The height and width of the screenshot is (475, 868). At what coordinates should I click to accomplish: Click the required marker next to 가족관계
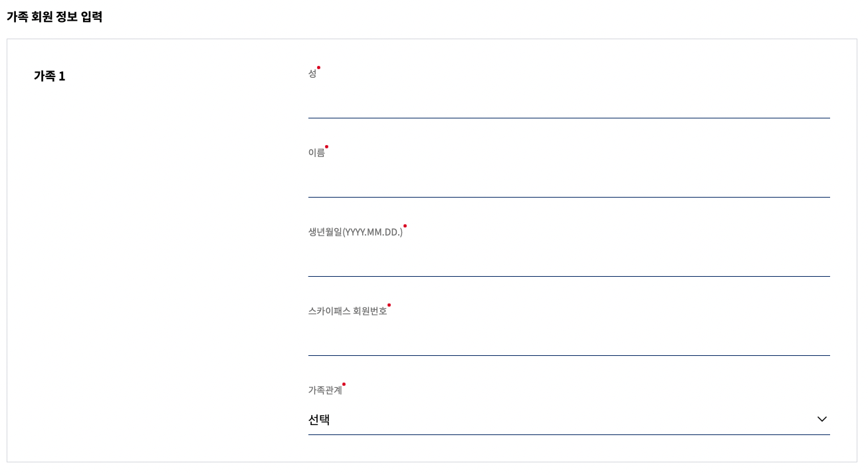pyautogui.click(x=344, y=383)
